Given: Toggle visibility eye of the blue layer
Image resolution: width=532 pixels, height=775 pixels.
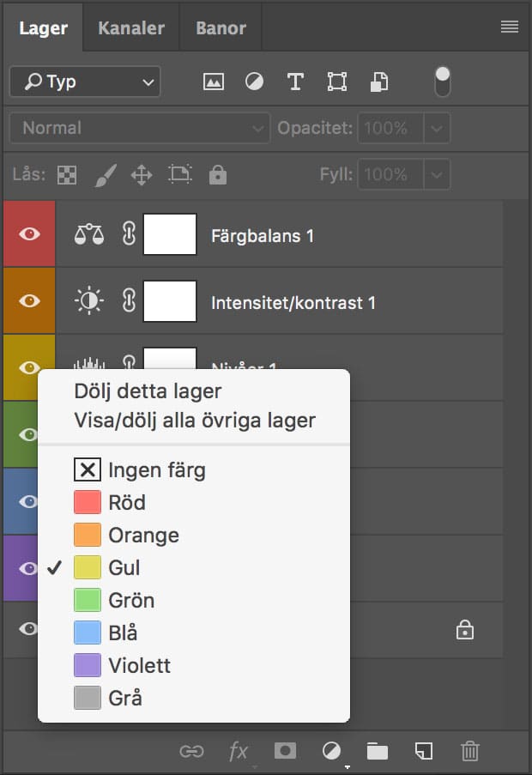Looking at the screenshot, I should tap(28, 501).
